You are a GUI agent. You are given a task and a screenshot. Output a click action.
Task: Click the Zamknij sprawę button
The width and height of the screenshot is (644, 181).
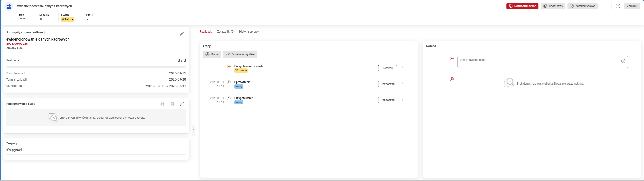tap(582, 6)
